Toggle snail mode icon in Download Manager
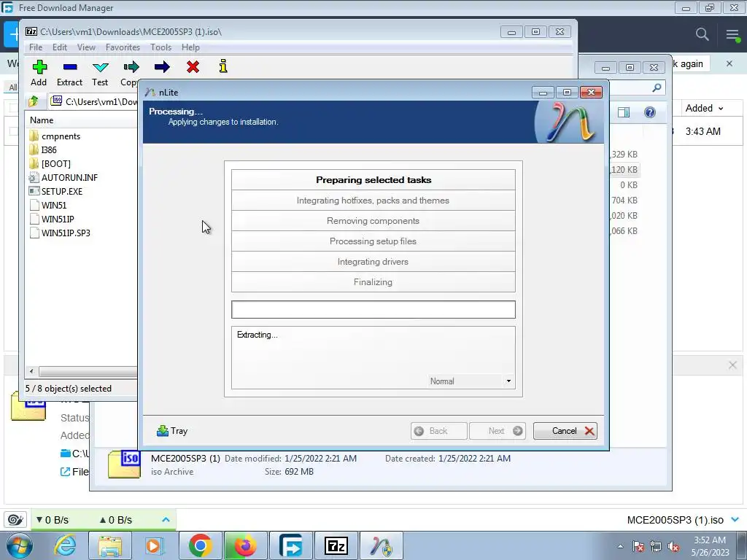747x560 pixels. (16, 519)
